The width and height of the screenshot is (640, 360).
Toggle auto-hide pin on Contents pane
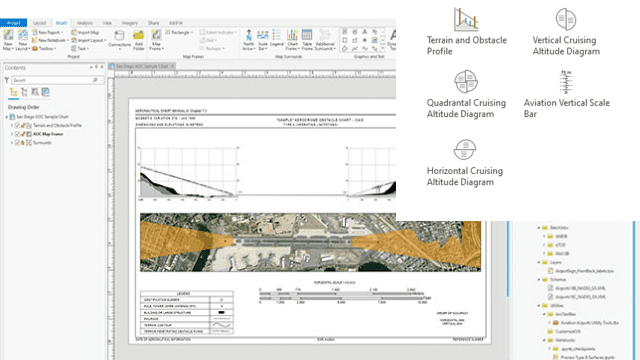pyautogui.click(x=96, y=67)
